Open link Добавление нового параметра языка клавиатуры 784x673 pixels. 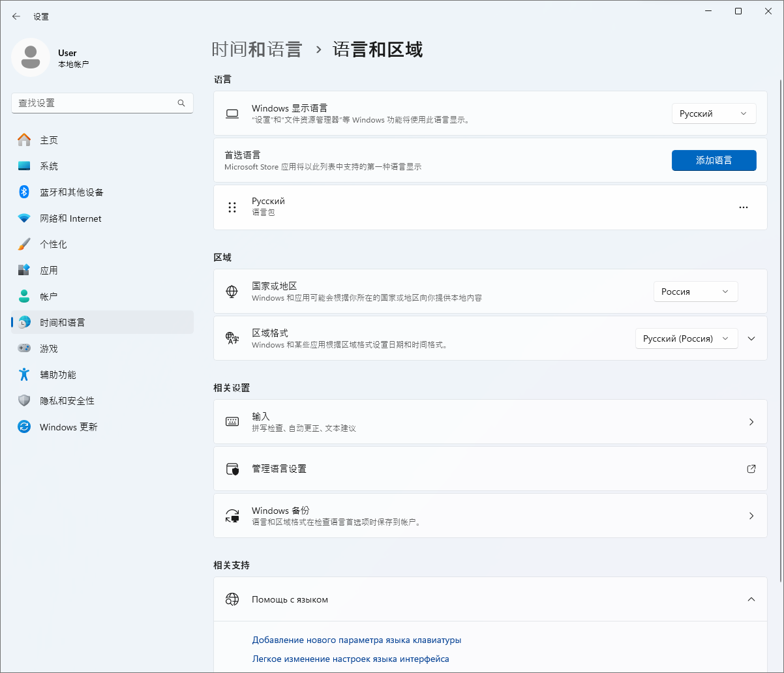[357, 640]
